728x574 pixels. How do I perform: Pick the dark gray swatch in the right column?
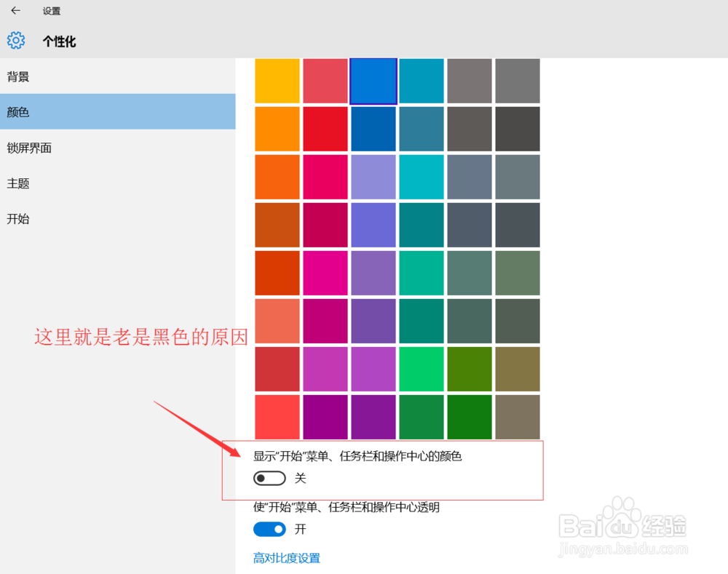pos(518,129)
